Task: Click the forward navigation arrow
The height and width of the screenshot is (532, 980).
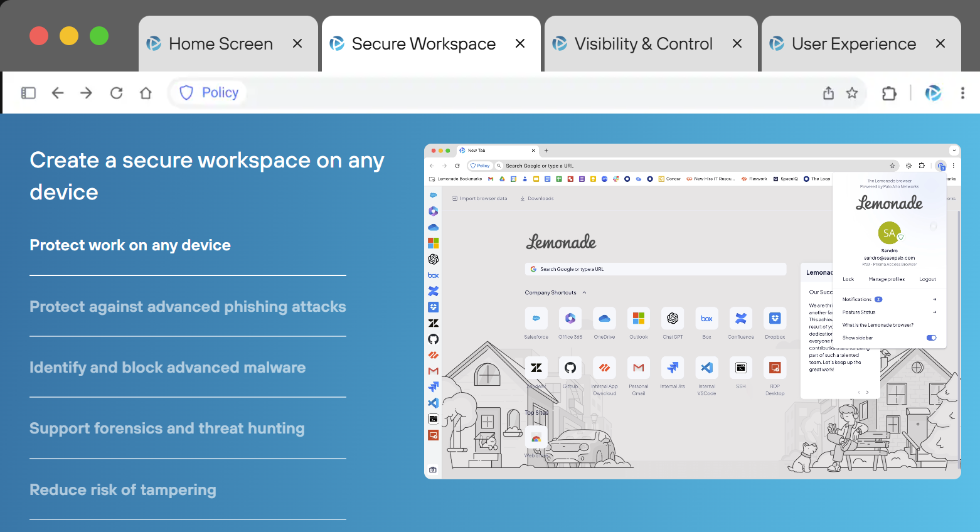Action: click(87, 93)
